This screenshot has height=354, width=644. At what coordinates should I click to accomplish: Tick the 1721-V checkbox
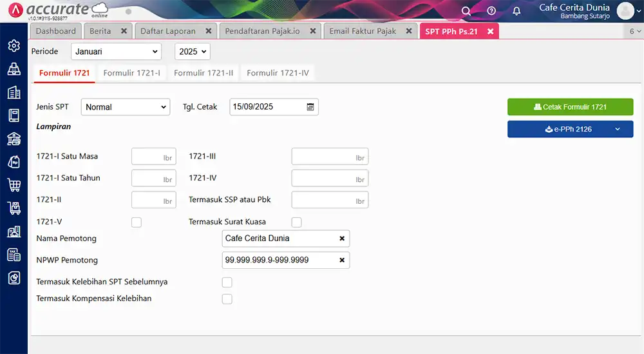(137, 222)
